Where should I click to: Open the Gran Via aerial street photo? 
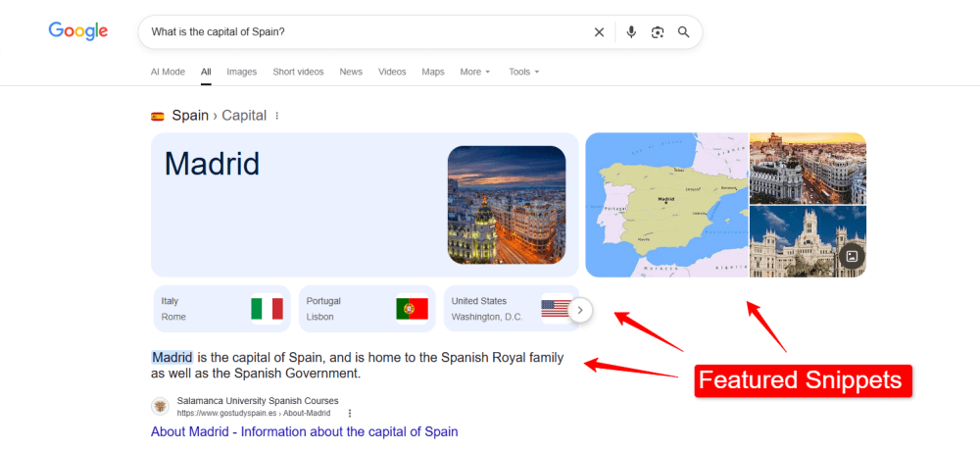coord(808,169)
